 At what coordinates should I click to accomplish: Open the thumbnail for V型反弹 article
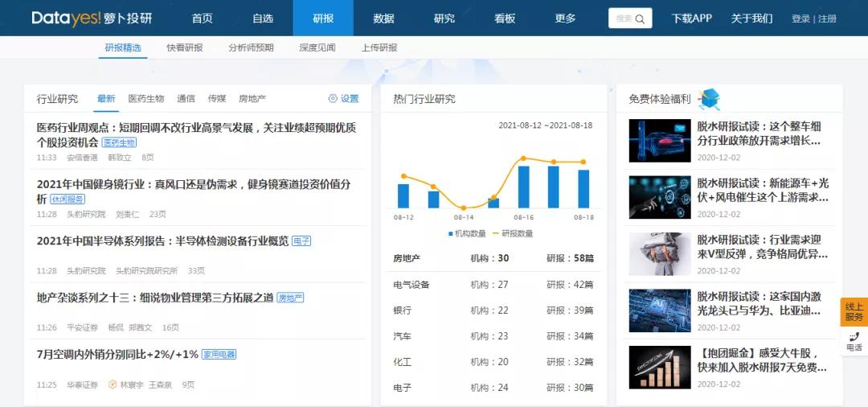coord(660,254)
